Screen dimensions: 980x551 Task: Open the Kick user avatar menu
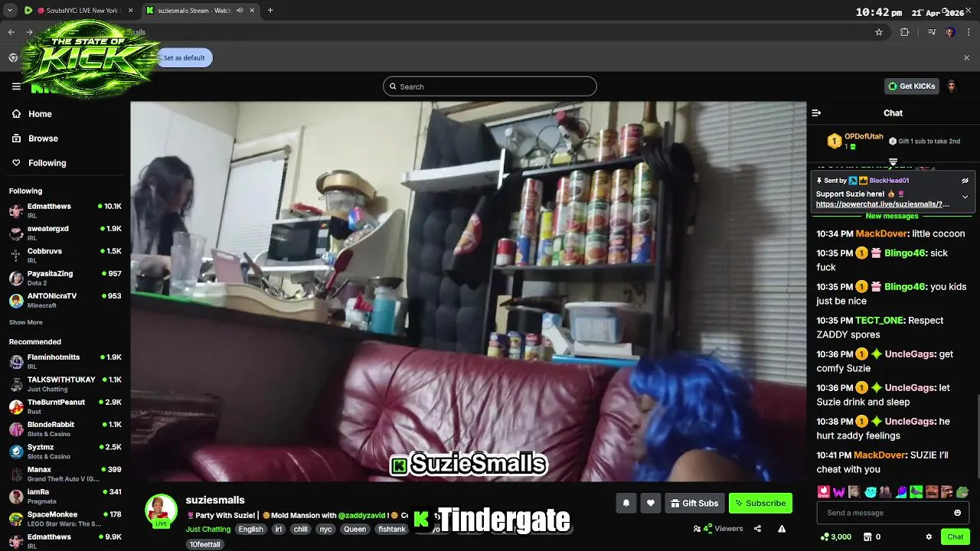click(952, 86)
